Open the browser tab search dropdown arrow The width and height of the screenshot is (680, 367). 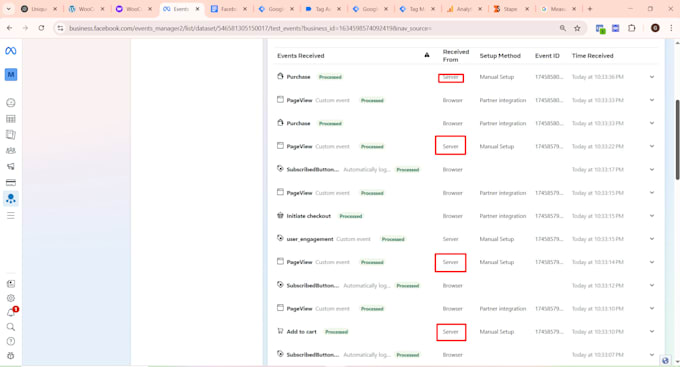pyautogui.click(x=8, y=9)
